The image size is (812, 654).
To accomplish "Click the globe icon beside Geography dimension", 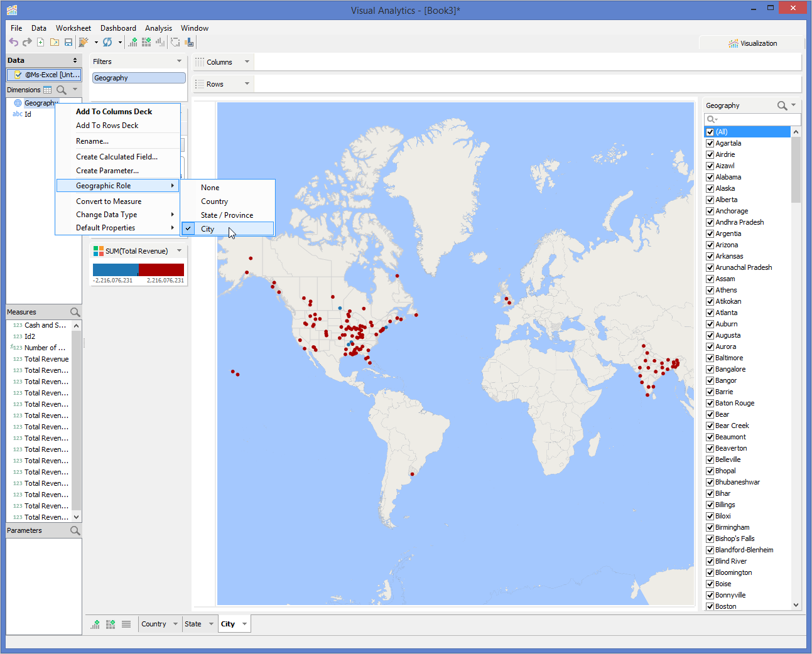I will pyautogui.click(x=18, y=103).
